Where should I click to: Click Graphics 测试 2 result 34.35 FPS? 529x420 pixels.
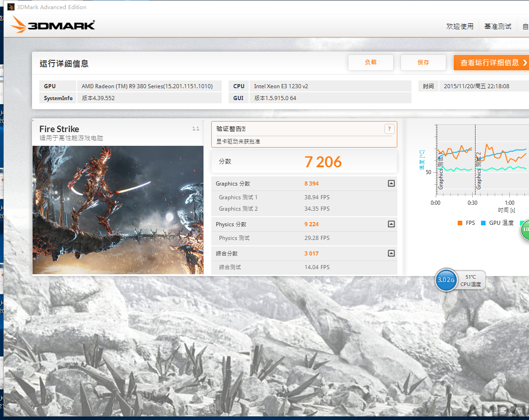pos(317,208)
